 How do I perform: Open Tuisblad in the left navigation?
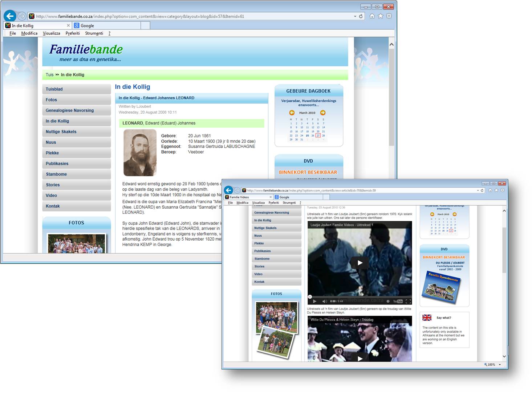[77, 89]
